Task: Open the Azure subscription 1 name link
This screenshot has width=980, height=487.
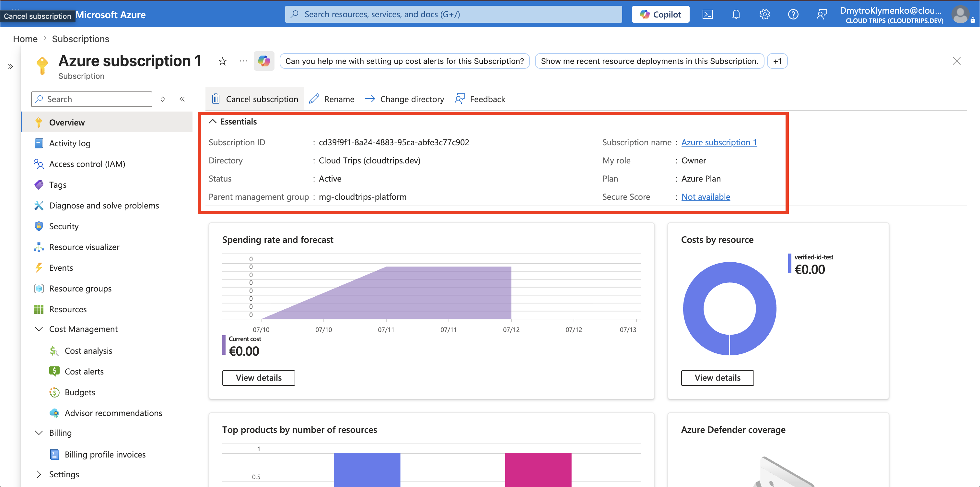Action: click(719, 142)
